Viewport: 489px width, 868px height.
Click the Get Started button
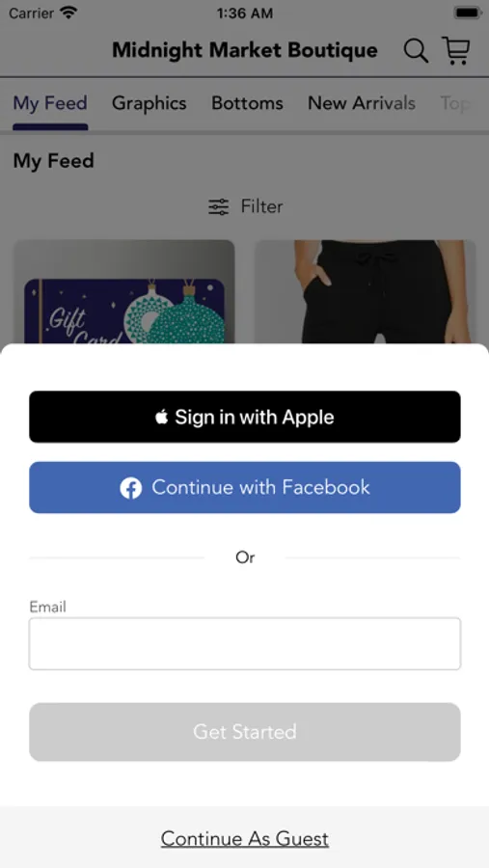pyautogui.click(x=245, y=732)
